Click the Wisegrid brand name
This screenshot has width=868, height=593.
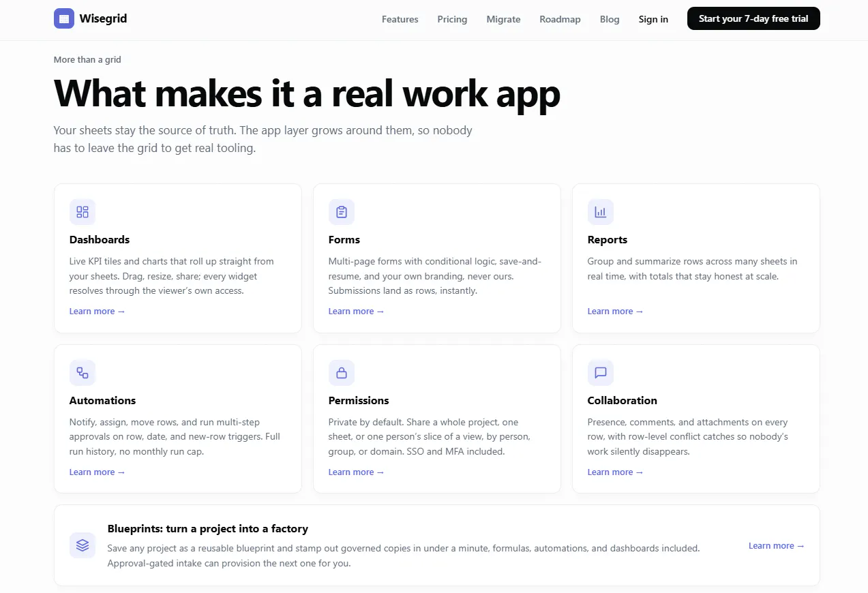pyautogui.click(x=103, y=18)
